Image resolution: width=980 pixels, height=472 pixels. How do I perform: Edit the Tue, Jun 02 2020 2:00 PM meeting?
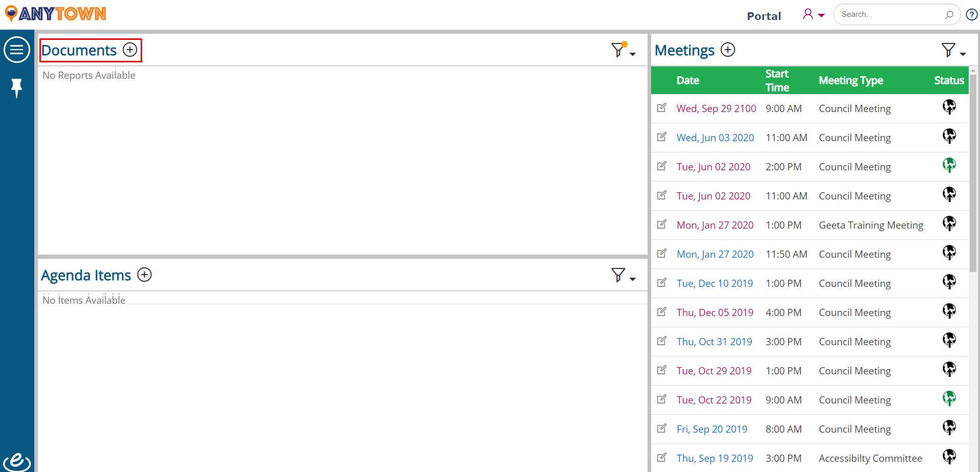(662, 166)
